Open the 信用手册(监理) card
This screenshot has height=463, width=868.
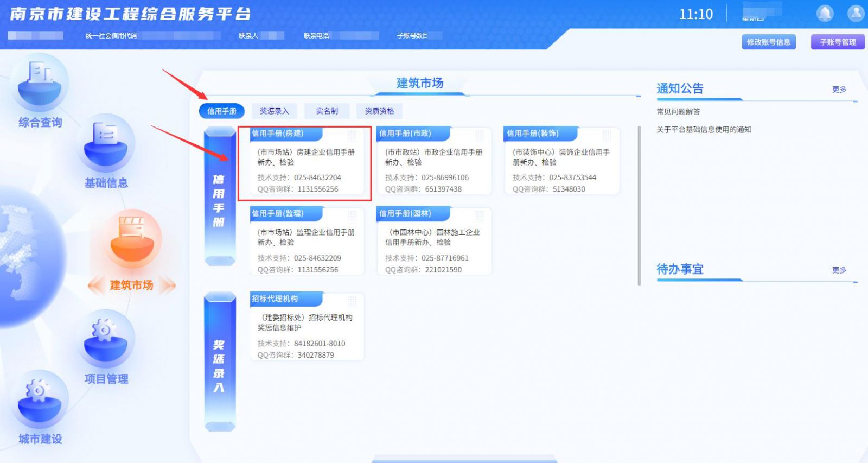click(307, 241)
